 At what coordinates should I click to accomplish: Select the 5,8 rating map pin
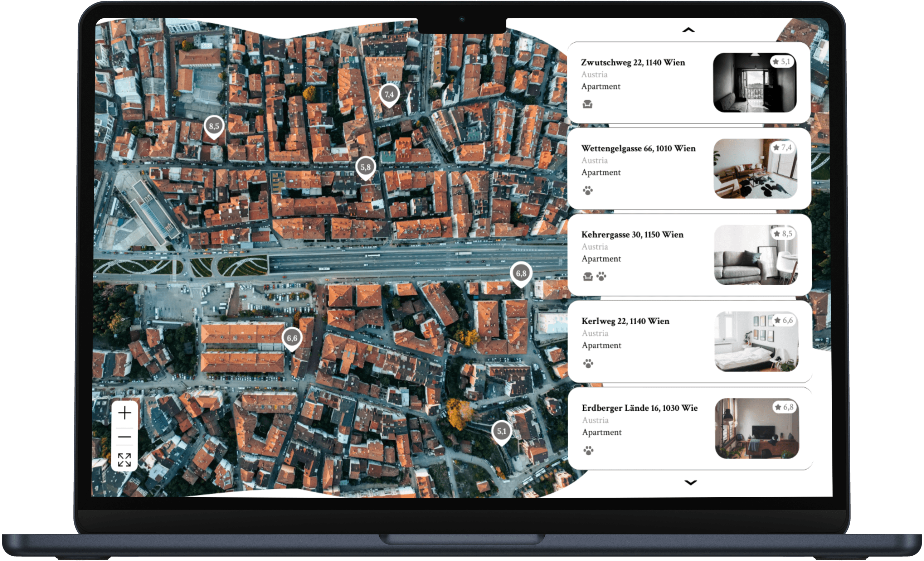tap(365, 167)
